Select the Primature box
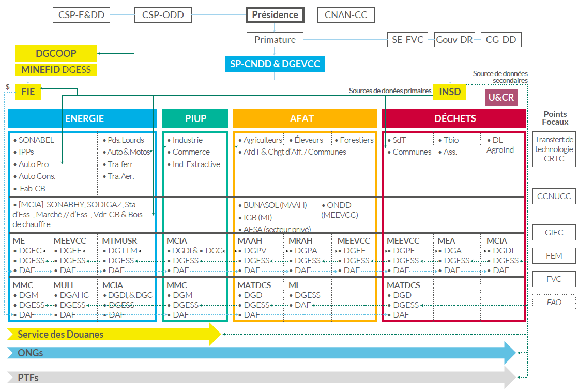This screenshot has height=392, width=578. 275,39
